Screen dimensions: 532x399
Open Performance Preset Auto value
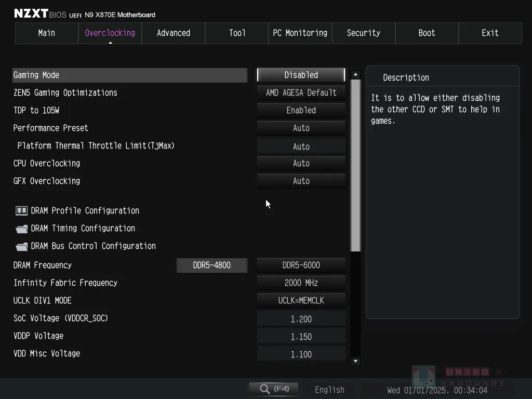click(301, 128)
